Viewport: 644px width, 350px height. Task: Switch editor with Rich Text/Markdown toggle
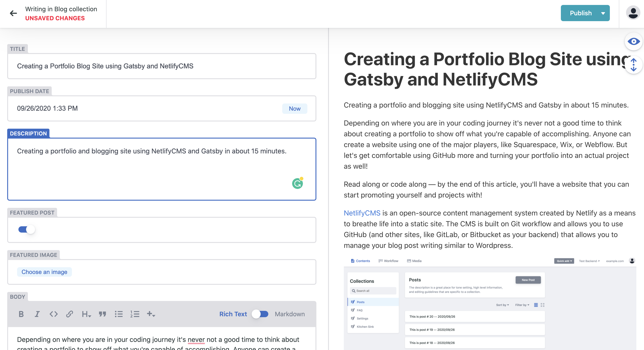coord(260,314)
